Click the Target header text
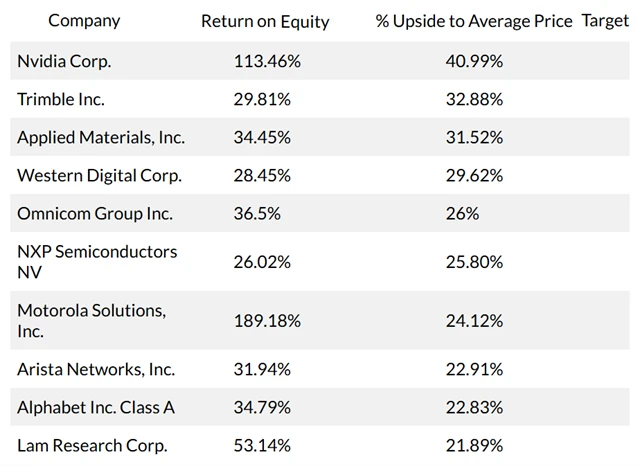This screenshot has height=466, width=640. coord(605,21)
